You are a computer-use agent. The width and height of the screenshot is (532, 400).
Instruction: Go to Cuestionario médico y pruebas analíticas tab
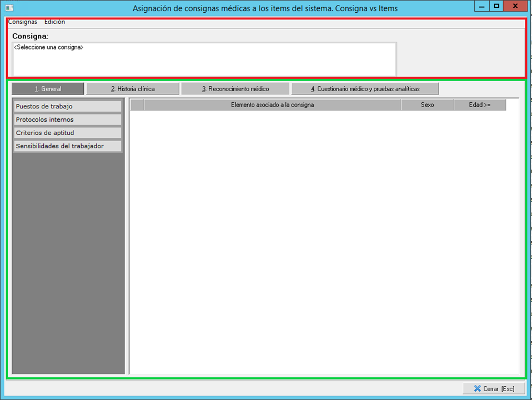coord(365,89)
